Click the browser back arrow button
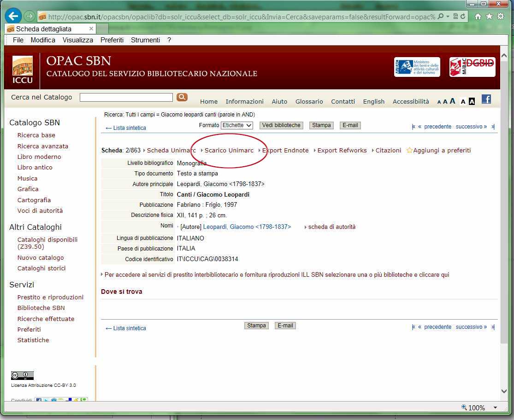514x420 pixels. click(13, 16)
